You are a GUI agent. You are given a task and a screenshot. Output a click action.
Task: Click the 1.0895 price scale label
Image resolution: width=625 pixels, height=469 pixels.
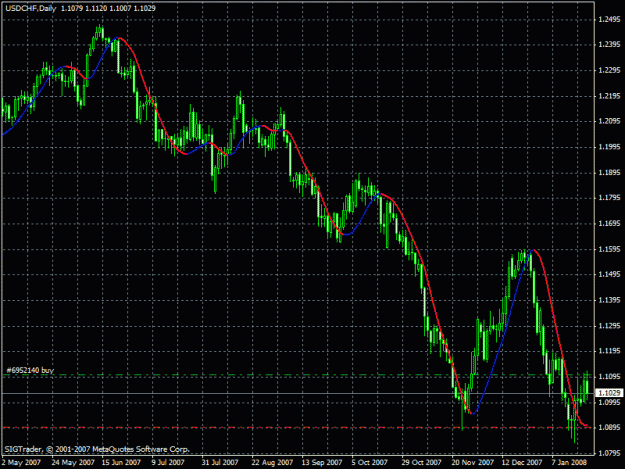pos(609,428)
